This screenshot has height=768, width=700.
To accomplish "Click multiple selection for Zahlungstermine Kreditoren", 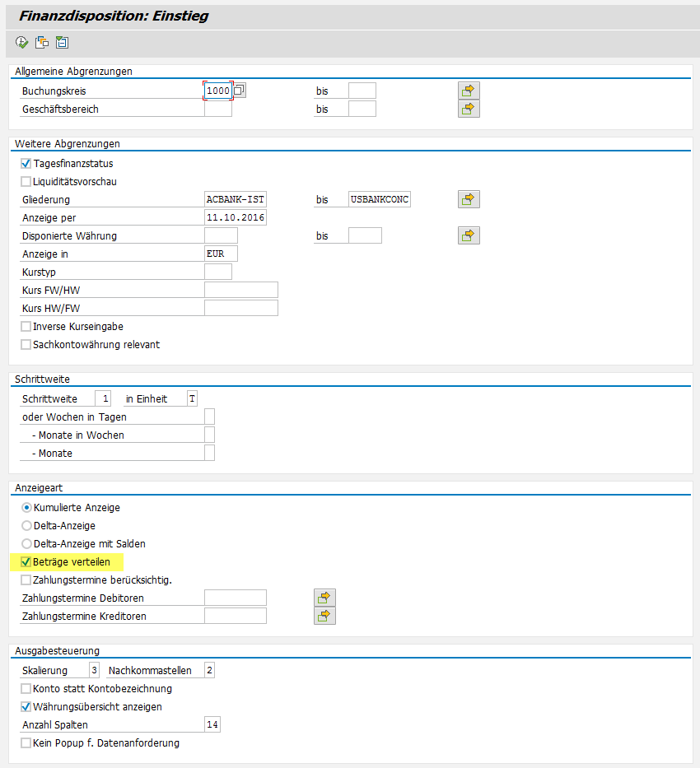I will 324,616.
